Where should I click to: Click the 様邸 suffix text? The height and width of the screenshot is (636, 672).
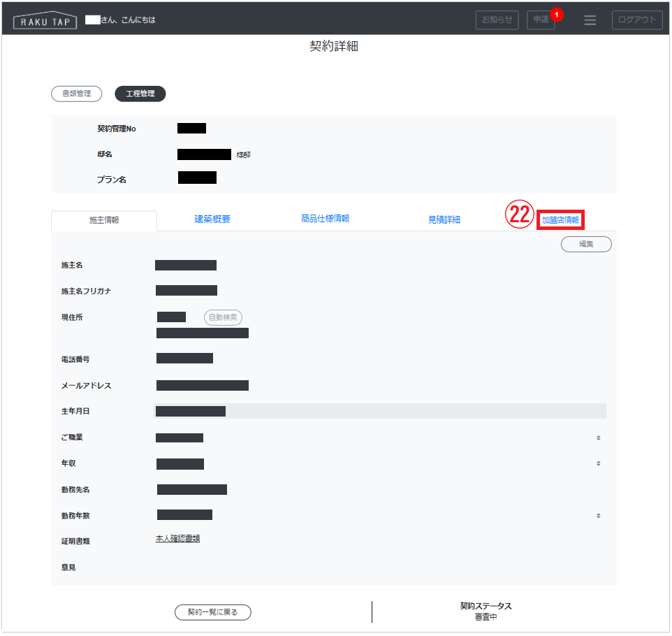(243, 155)
